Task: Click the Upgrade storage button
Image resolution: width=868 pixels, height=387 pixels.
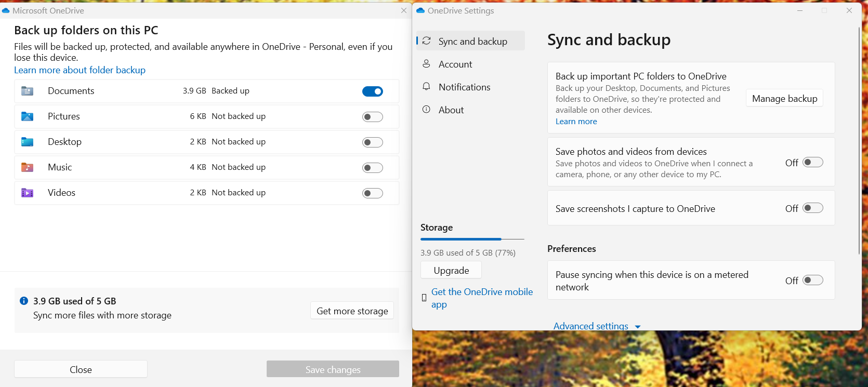Action: coord(451,270)
